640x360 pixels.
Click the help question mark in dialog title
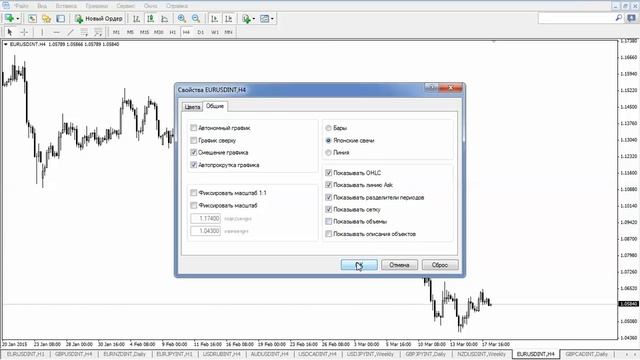coord(431,88)
